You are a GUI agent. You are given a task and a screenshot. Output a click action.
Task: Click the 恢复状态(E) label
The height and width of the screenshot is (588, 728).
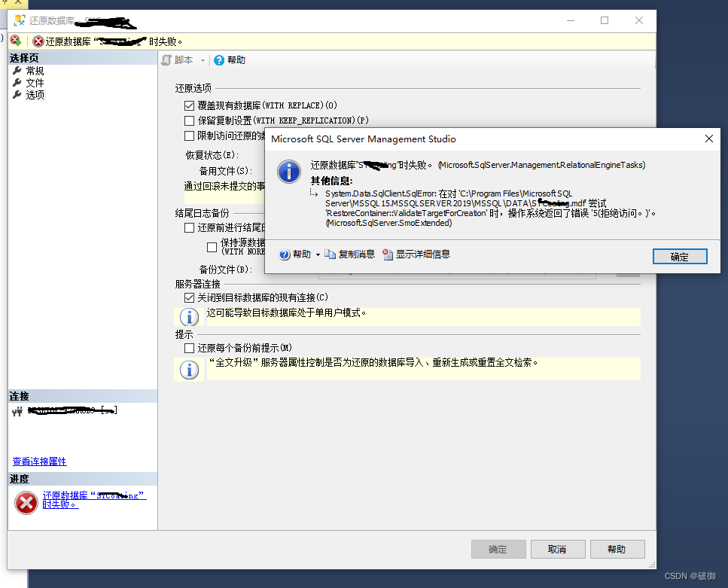212,155
